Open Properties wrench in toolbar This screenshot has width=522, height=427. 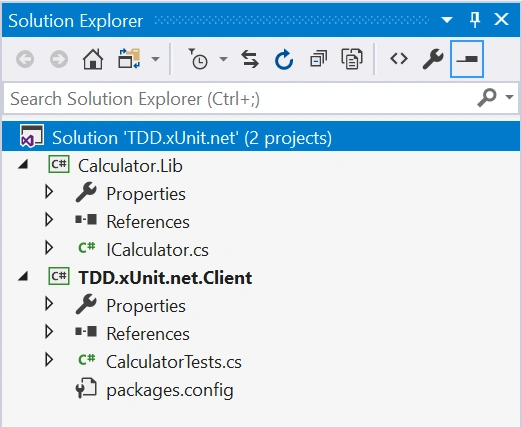[433, 59]
